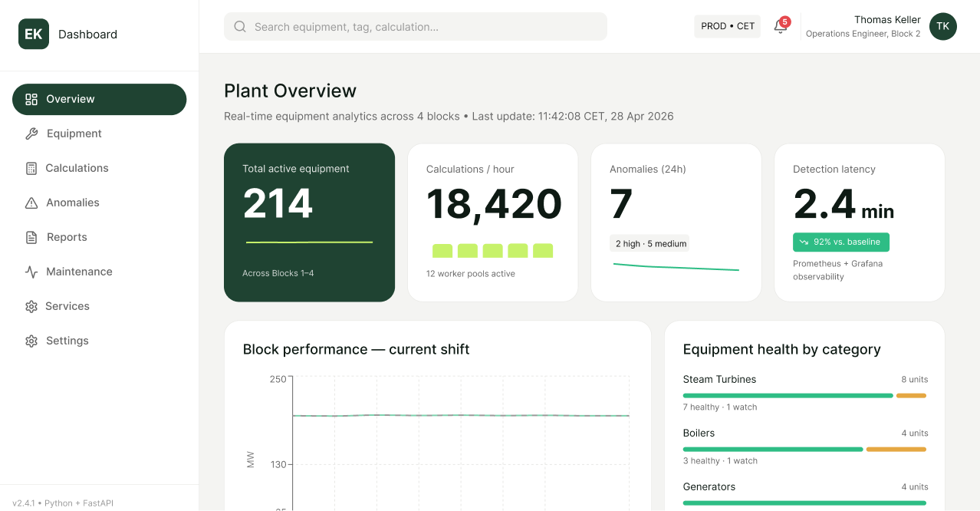The height and width of the screenshot is (511, 980).
Task: Click the 2 high · 5 medium chip
Action: (x=651, y=243)
